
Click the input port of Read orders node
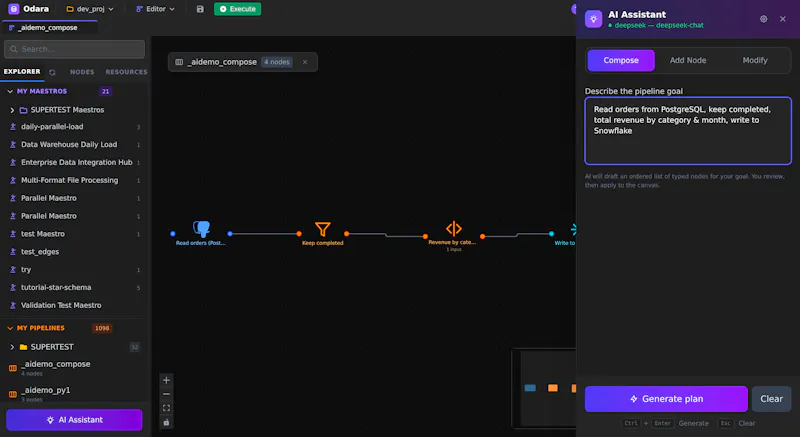coord(173,234)
